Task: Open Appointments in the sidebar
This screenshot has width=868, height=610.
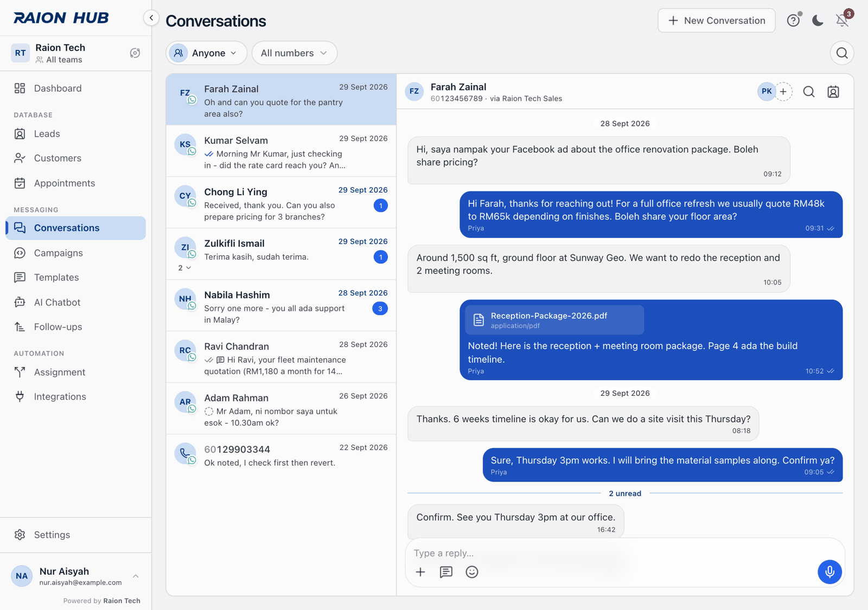Action: click(x=75, y=183)
